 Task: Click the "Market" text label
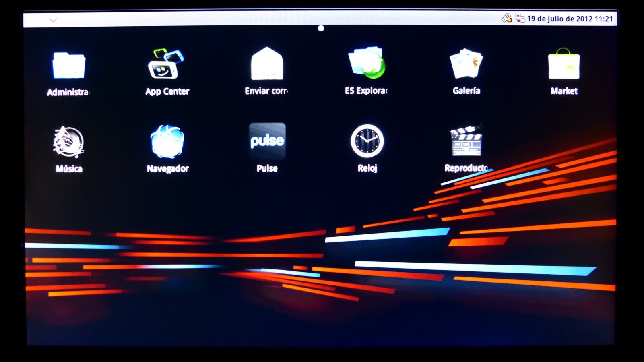tap(564, 91)
